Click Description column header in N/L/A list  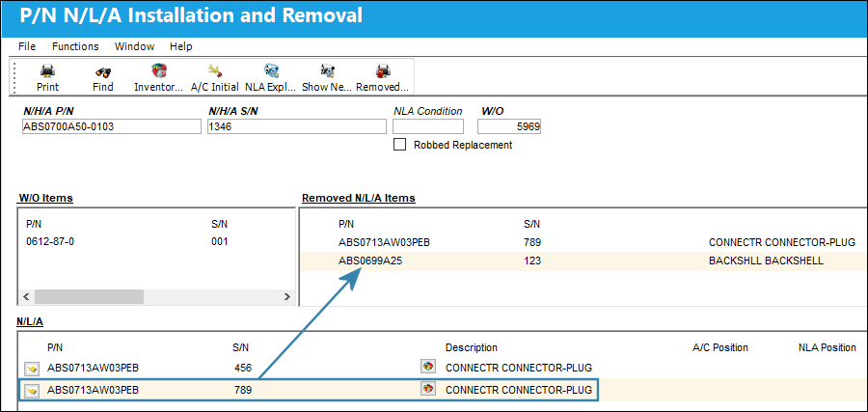pos(472,347)
